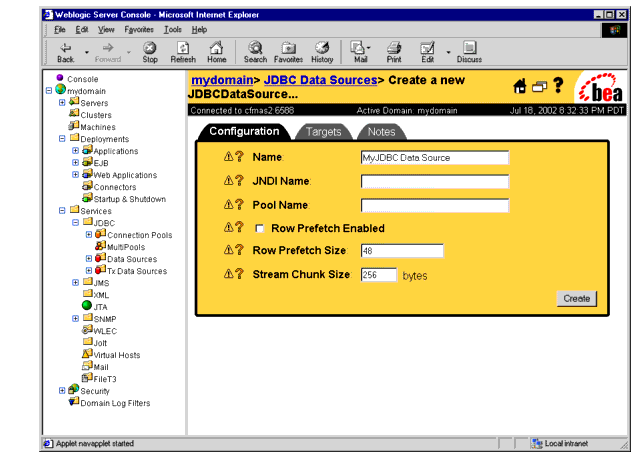Select the Configuration tab

pyautogui.click(x=244, y=131)
